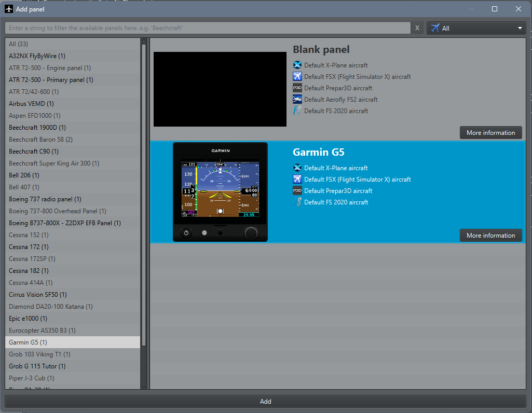Screen dimensions: 532x413
Task: Choose Boeing 737 radio panel category
Action: (45, 199)
